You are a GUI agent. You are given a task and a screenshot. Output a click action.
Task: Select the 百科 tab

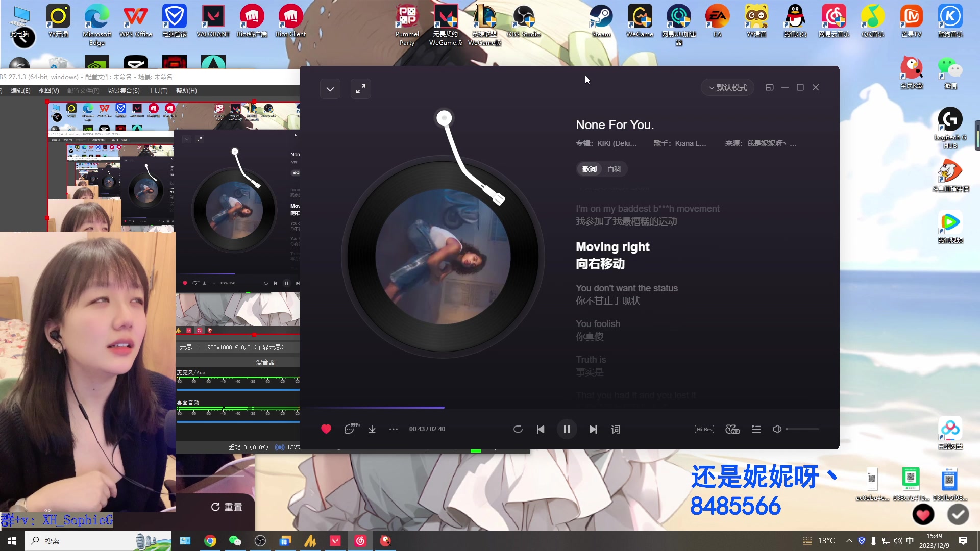[614, 169]
